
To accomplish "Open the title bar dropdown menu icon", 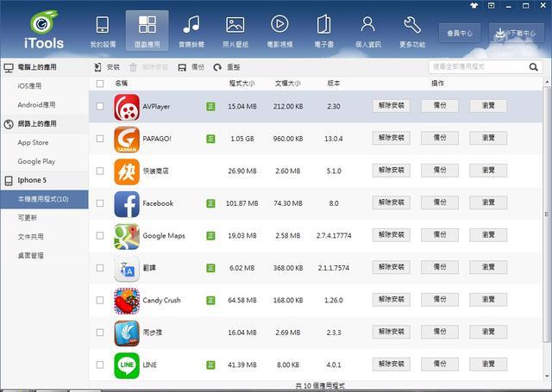I will tap(491, 5).
